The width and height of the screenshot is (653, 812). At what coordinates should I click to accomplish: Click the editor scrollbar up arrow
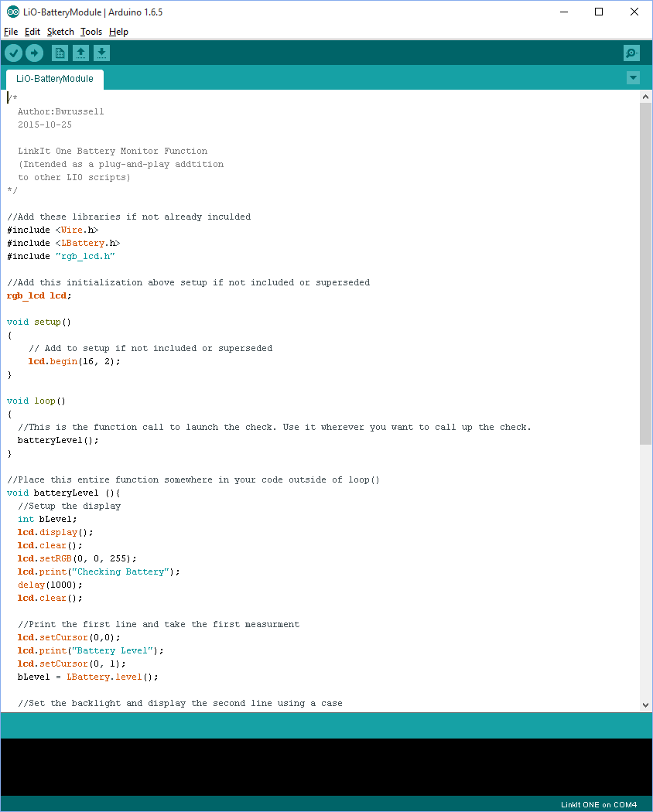[x=645, y=97]
